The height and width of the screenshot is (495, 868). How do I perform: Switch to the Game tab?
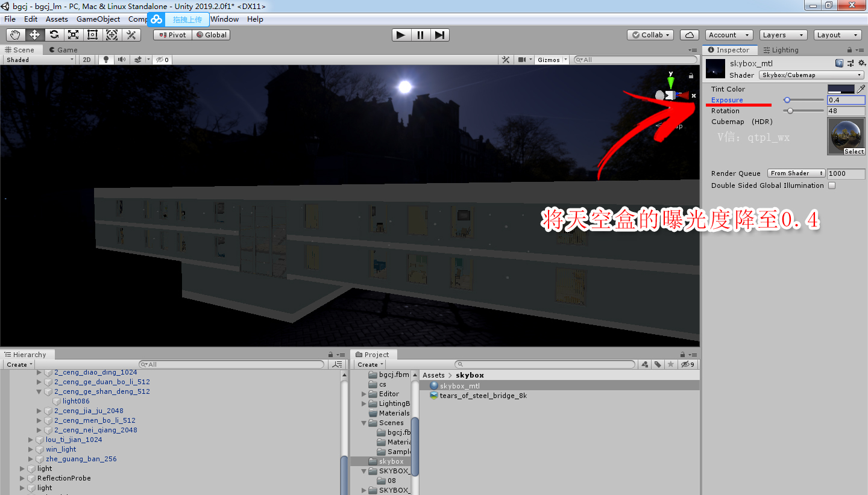click(64, 50)
